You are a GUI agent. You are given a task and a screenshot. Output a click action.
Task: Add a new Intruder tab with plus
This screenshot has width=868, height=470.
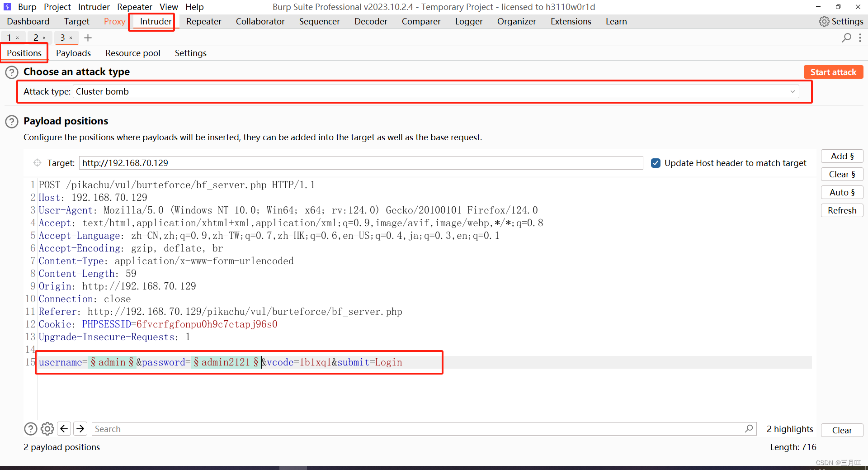click(88, 38)
